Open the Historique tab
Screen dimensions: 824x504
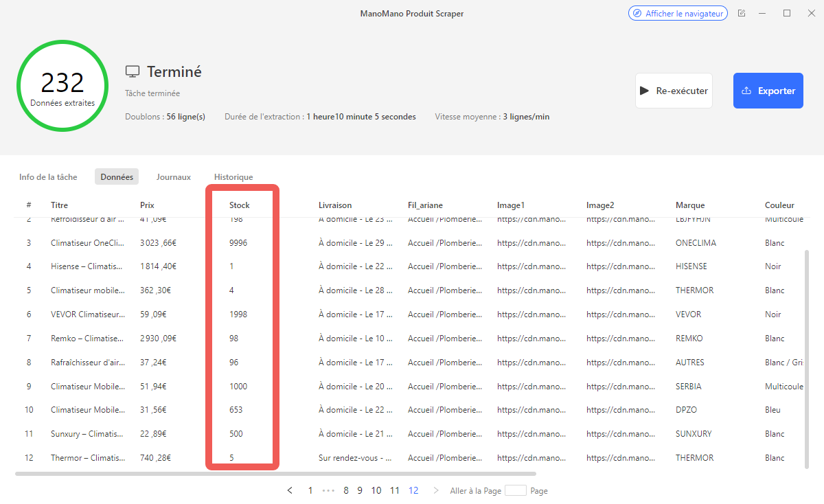tap(233, 177)
